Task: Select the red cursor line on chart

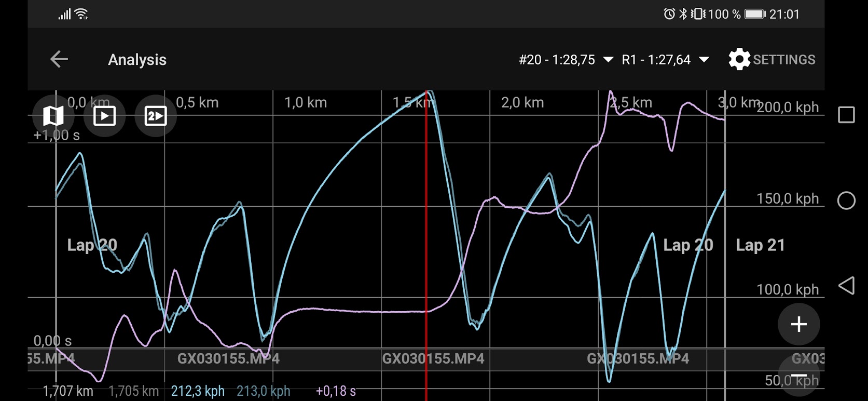Action: click(x=426, y=234)
